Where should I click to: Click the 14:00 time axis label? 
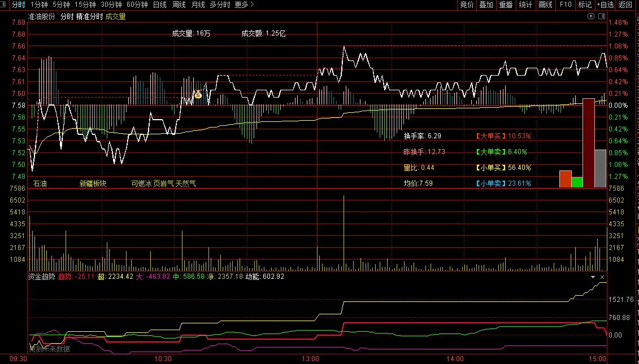pyautogui.click(x=455, y=359)
